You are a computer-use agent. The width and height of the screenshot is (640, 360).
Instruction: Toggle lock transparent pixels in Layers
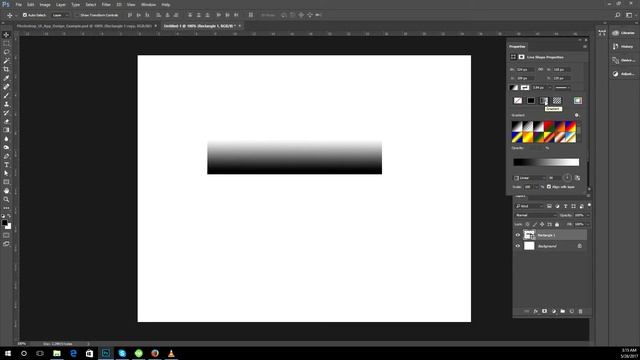coord(527,224)
